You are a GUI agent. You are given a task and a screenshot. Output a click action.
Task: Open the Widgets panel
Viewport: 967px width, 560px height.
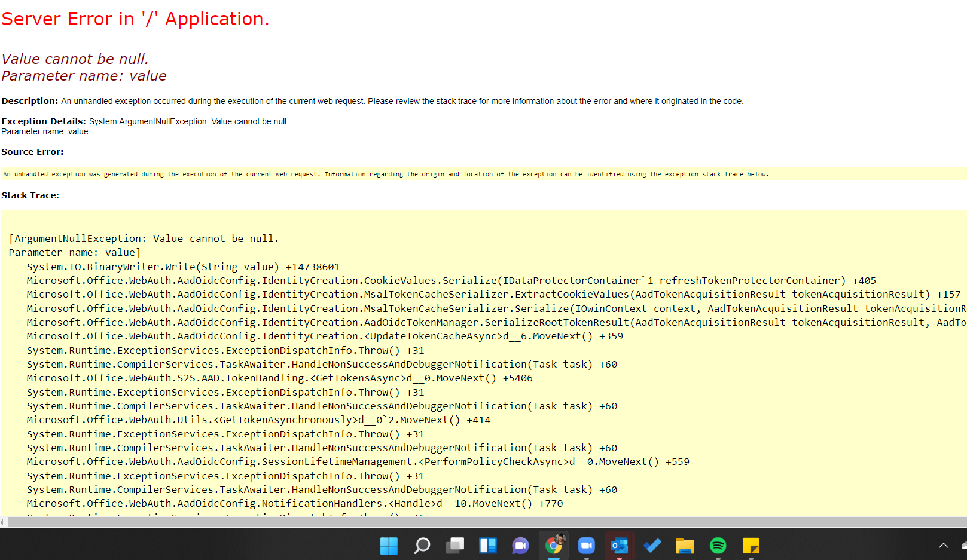[488, 546]
